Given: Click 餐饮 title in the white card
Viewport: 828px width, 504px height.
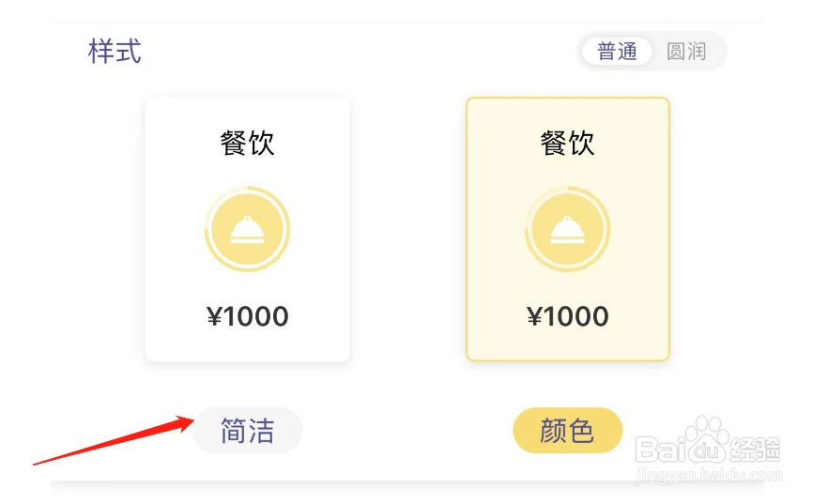Looking at the screenshot, I should coord(248,143).
